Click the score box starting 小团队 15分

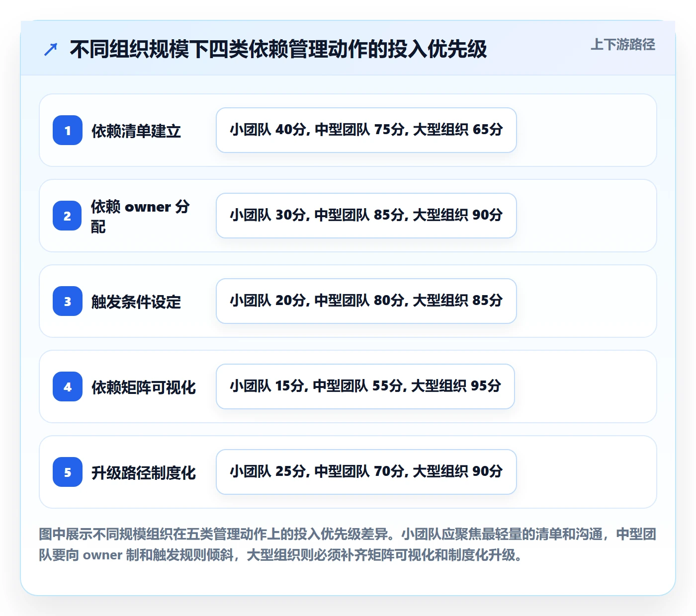tap(365, 386)
